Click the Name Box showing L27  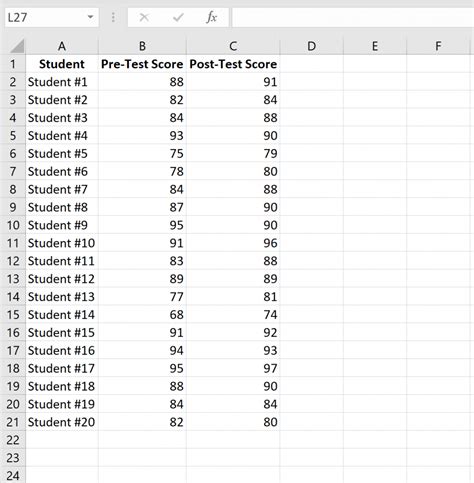[52, 17]
